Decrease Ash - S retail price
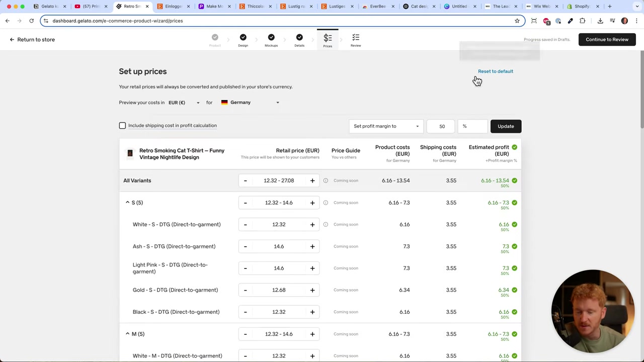The width and height of the screenshot is (644, 362). point(245,246)
